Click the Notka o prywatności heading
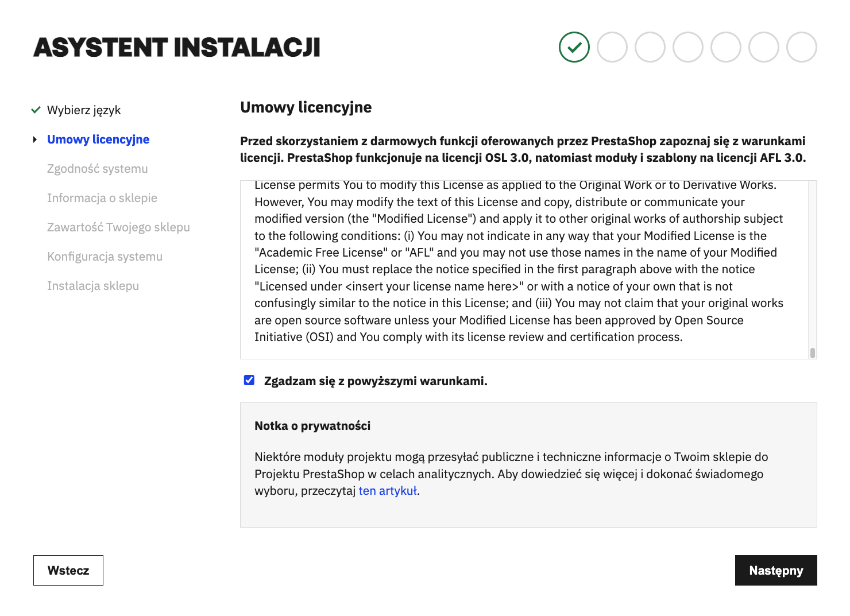 (x=312, y=426)
